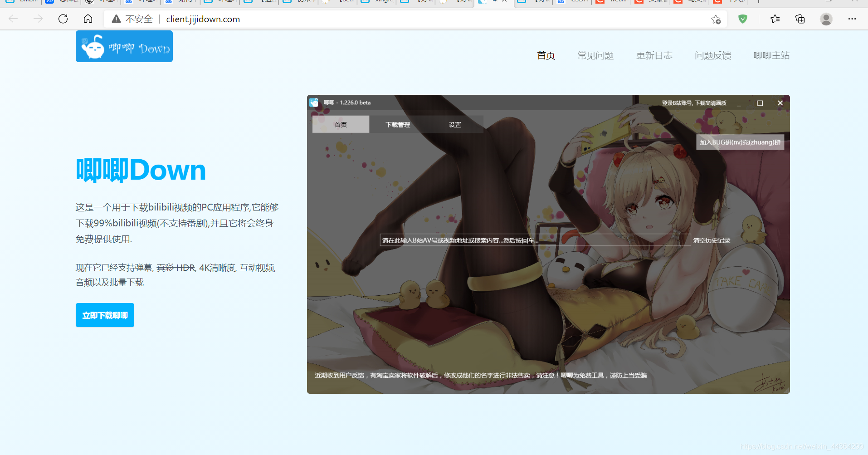Reload the page with the refresh icon
Image resolution: width=868 pixels, height=455 pixels.
click(63, 19)
